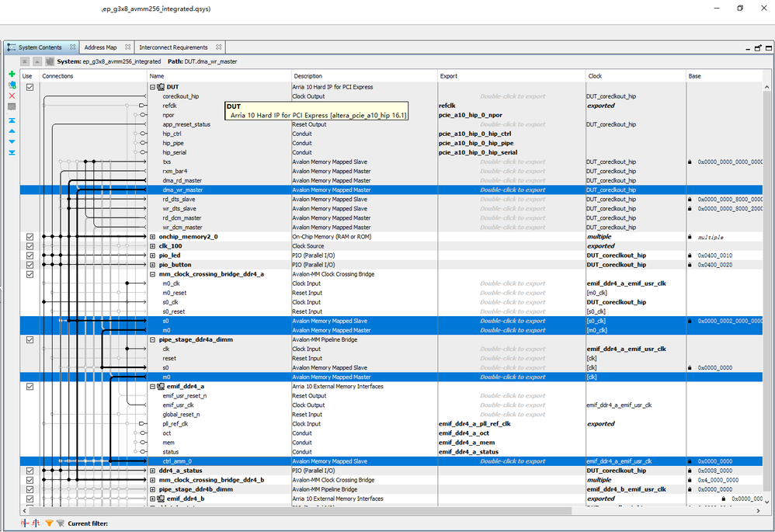Toggle the Use checkbox for pio_led
Viewport: 775px width, 532px height.
[x=30, y=256]
